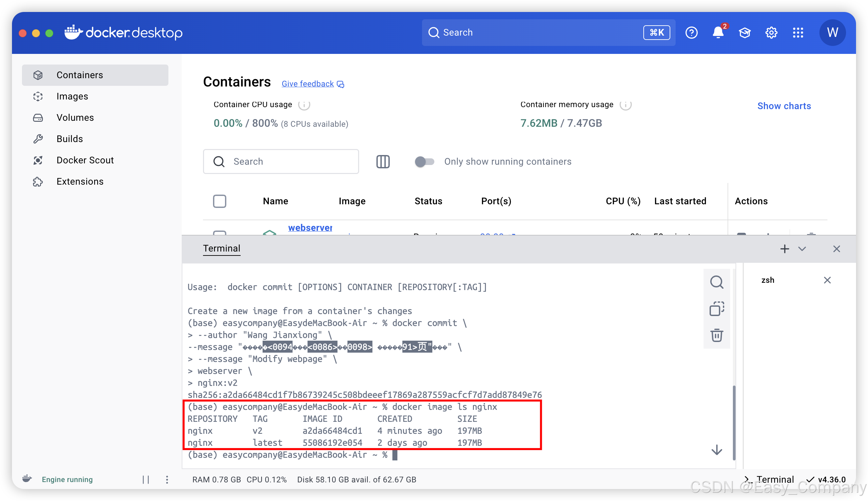Toggle Only show running containers switch
This screenshot has height=501, width=868.
tap(424, 161)
